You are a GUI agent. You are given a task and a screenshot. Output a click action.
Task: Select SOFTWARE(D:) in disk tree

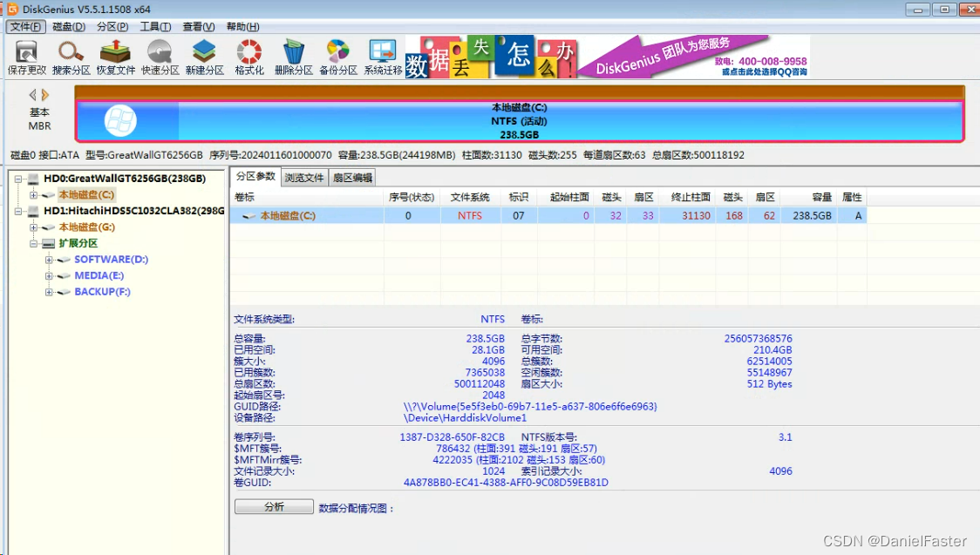(112, 260)
